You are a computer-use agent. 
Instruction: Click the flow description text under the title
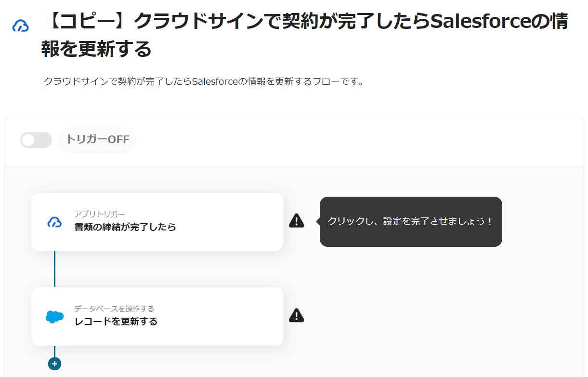click(x=204, y=81)
